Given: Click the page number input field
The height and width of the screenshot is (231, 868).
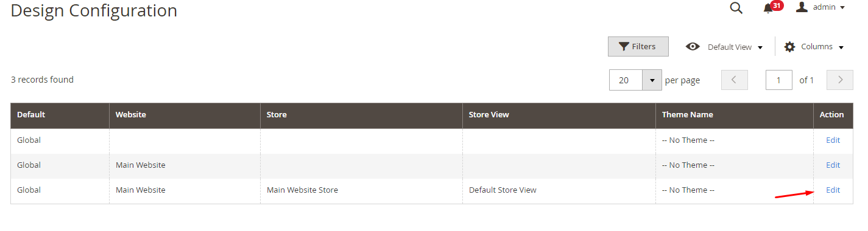Looking at the screenshot, I should [778, 80].
